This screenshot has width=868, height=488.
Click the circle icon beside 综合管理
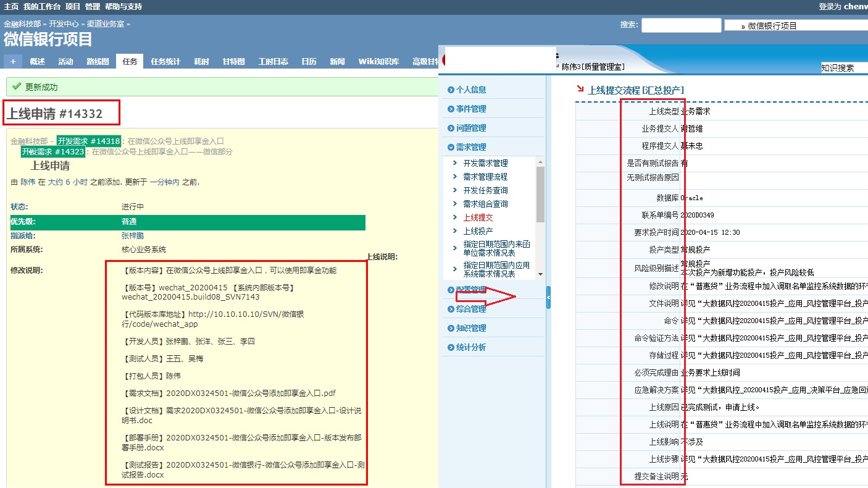pos(451,309)
